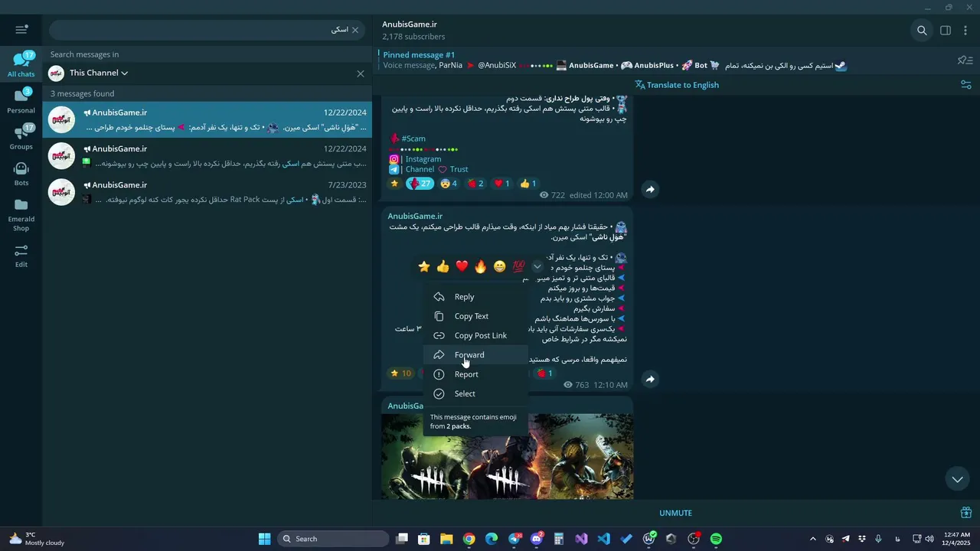Image resolution: width=980 pixels, height=551 pixels.
Task: React with the red heart in the popup bar
Action: pyautogui.click(x=462, y=266)
